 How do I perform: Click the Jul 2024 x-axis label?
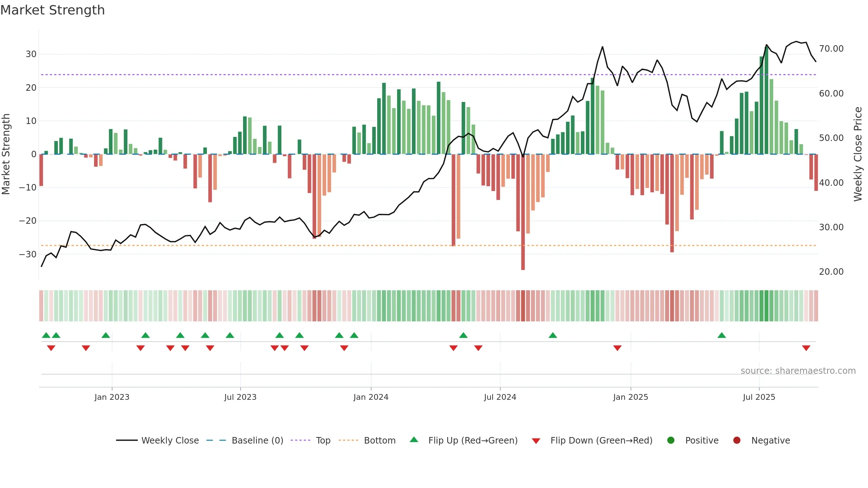point(500,397)
